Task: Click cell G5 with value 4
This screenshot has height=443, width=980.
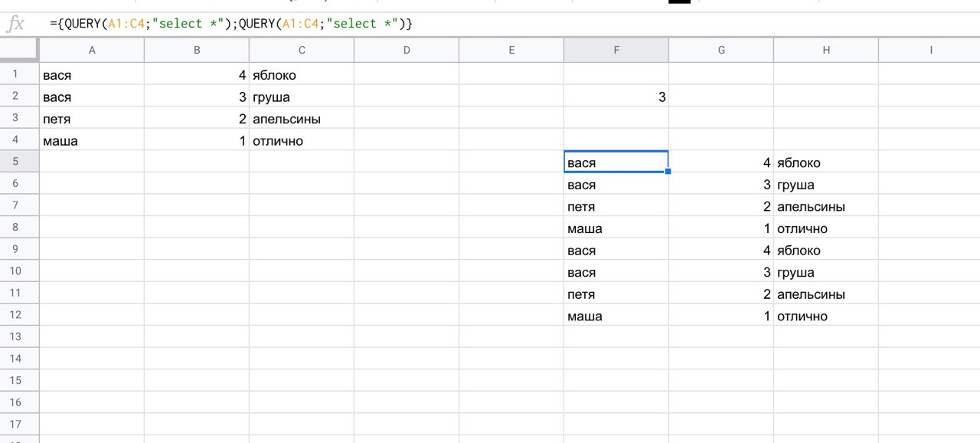Action: point(721,162)
